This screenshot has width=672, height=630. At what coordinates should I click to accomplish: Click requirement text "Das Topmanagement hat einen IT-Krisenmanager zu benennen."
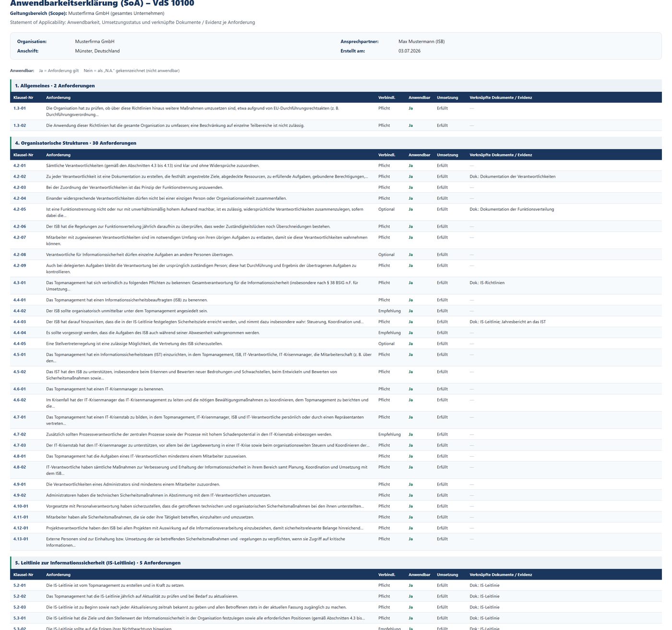[105, 389]
